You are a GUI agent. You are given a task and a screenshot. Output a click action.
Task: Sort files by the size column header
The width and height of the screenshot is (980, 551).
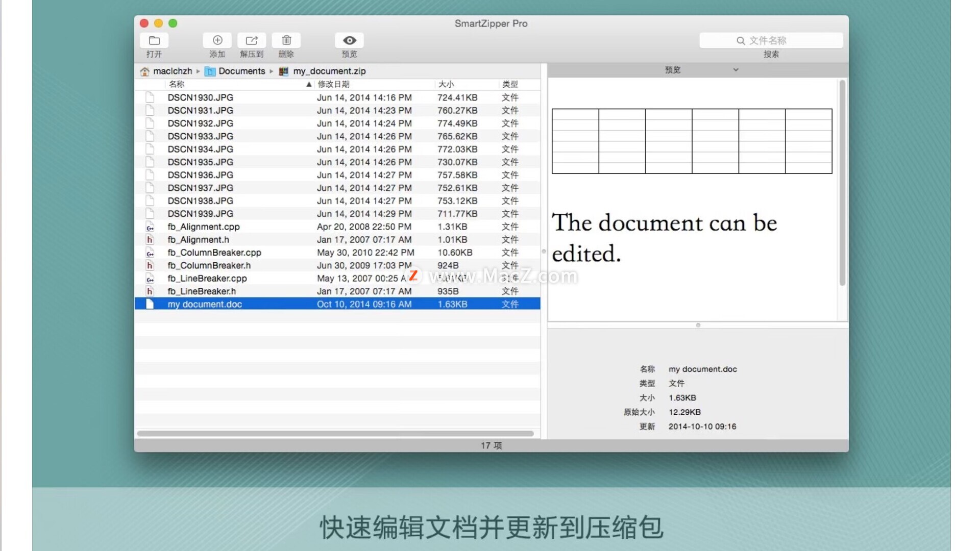tap(446, 85)
